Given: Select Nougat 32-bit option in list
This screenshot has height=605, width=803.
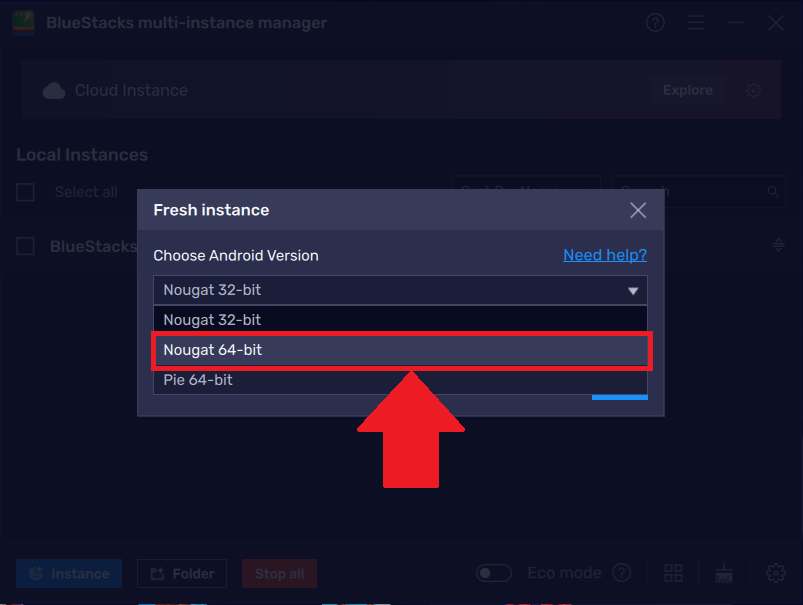Looking at the screenshot, I should (x=400, y=320).
